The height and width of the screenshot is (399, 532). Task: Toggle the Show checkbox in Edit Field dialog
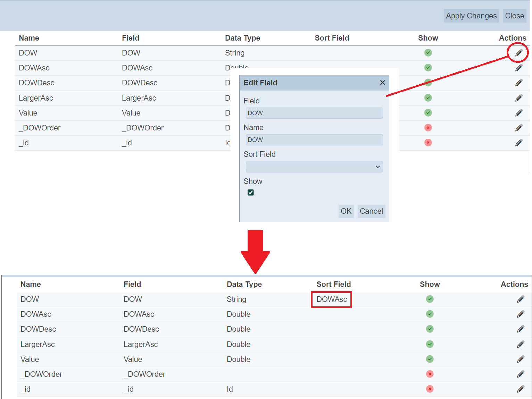point(251,193)
